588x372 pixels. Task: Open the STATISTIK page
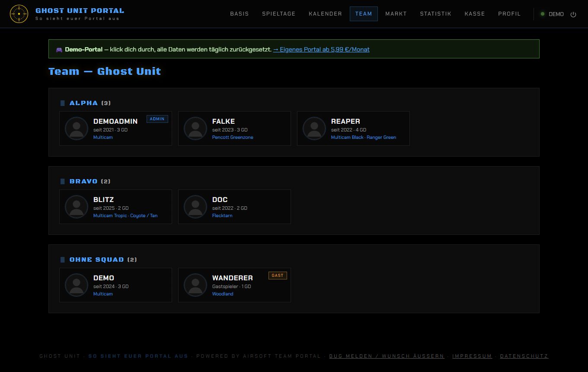click(436, 14)
